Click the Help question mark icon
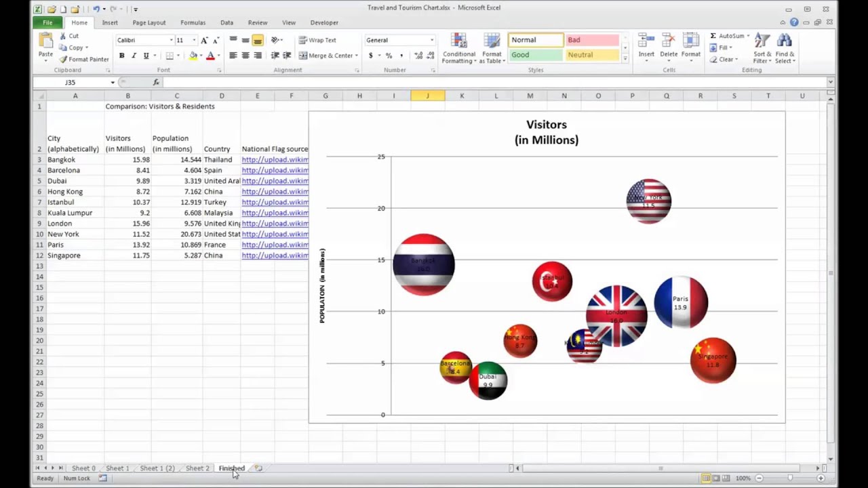This screenshot has height=488, width=868. (x=794, y=22)
